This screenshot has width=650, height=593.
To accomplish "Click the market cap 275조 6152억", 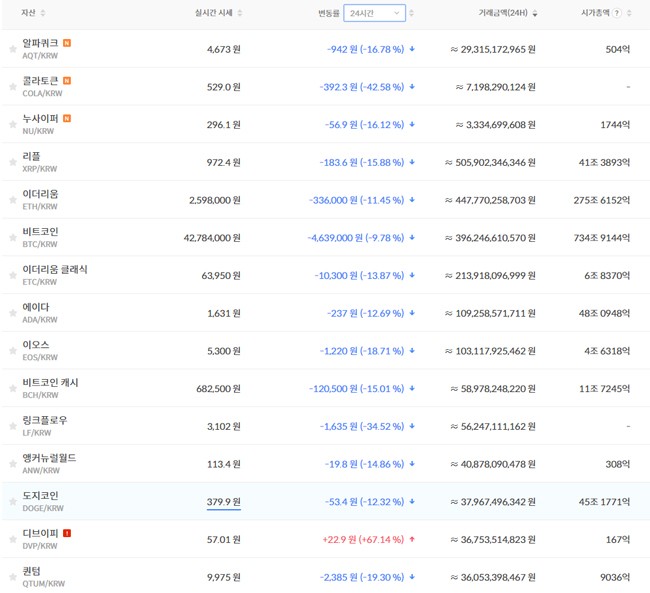I will coord(601,200).
